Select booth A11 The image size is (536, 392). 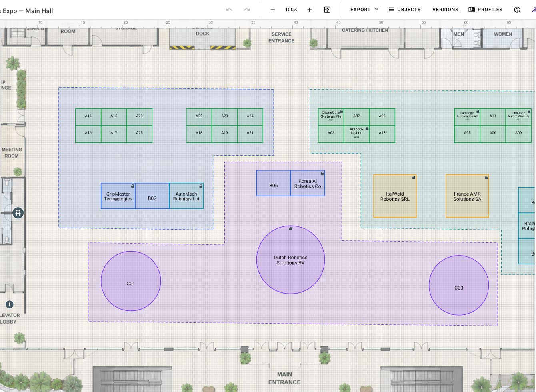pos(493,117)
